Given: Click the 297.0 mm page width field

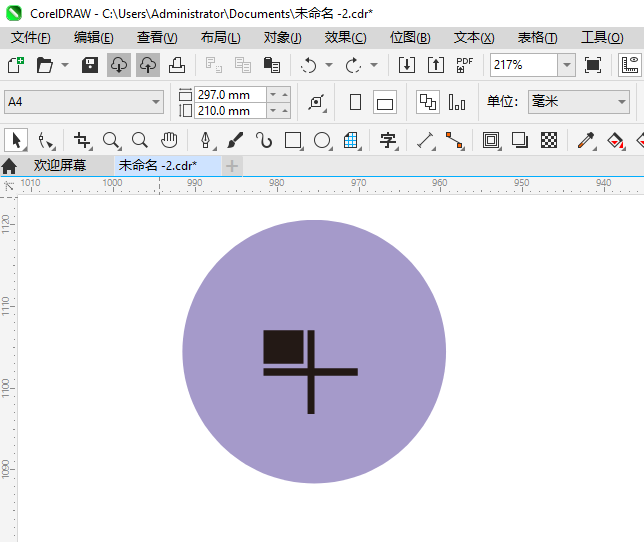Looking at the screenshot, I should 230,94.
